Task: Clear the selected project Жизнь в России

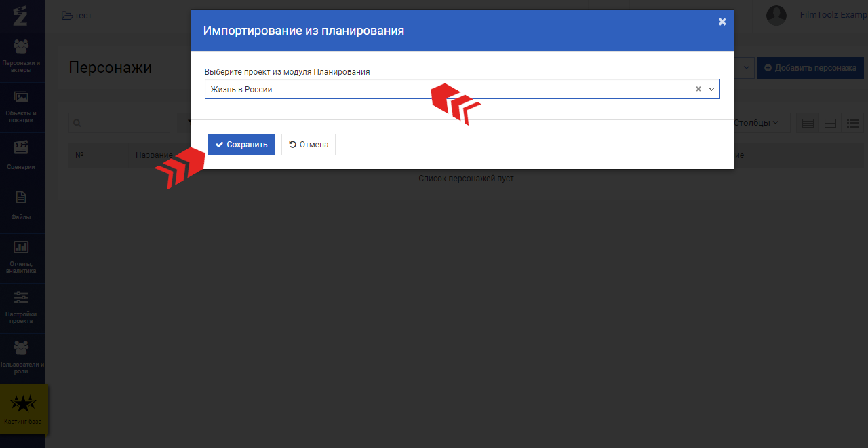Action: [698, 89]
